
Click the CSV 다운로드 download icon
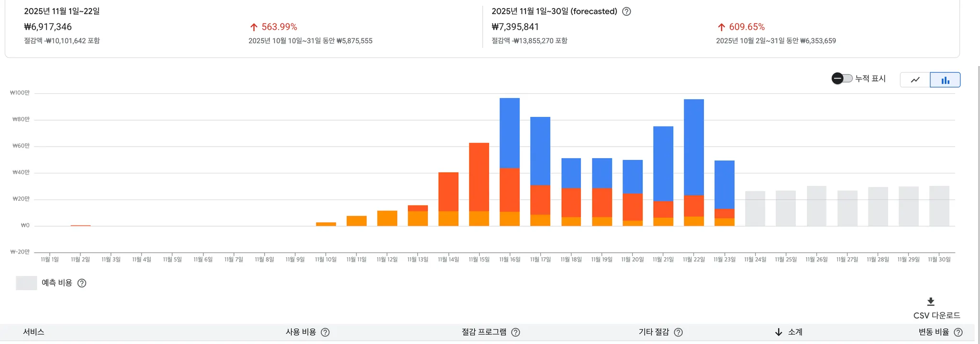coord(931,301)
